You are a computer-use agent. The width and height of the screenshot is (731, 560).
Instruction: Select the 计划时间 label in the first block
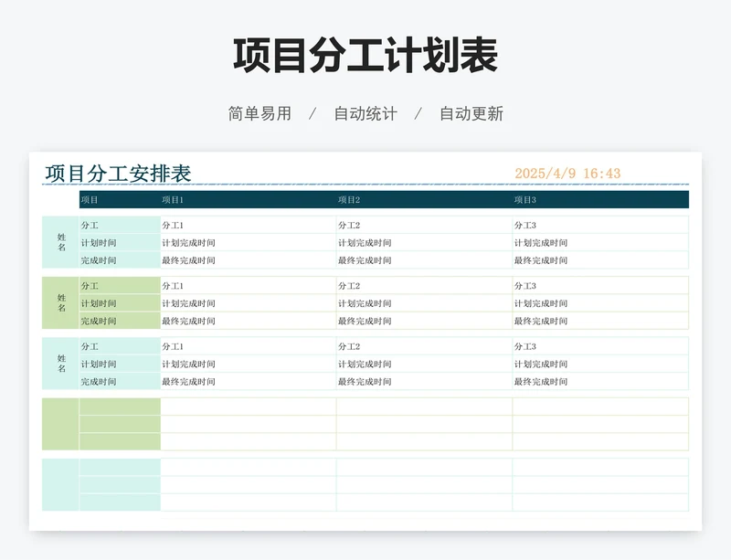99,243
